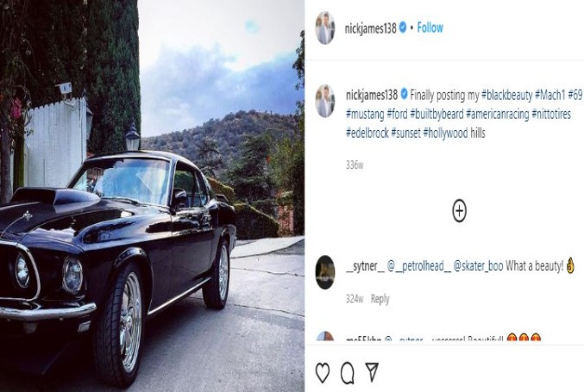Load more comments with the plus circle icon

tap(459, 211)
